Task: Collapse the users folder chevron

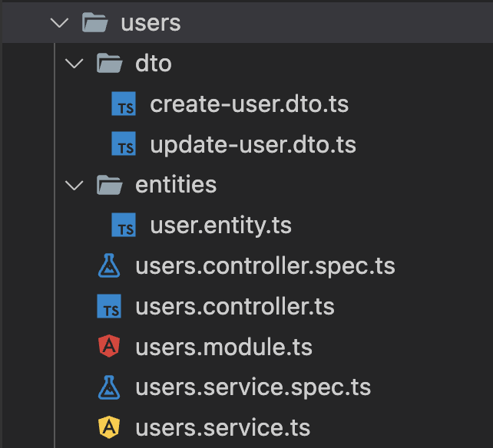Action: pyautogui.click(x=59, y=23)
